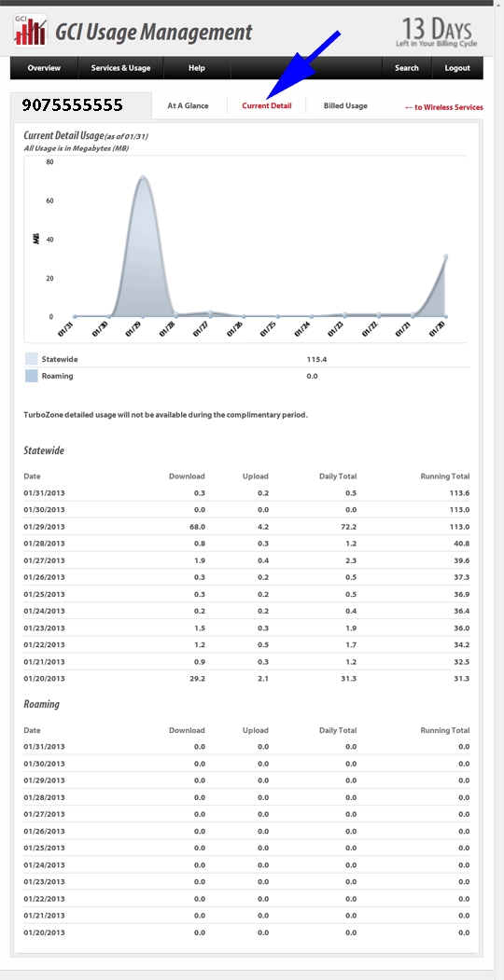Select the Current Detail tab

pyautogui.click(x=267, y=105)
